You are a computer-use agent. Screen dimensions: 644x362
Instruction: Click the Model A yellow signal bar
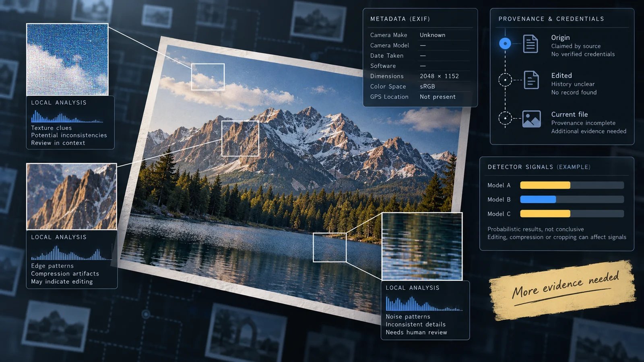545,185
